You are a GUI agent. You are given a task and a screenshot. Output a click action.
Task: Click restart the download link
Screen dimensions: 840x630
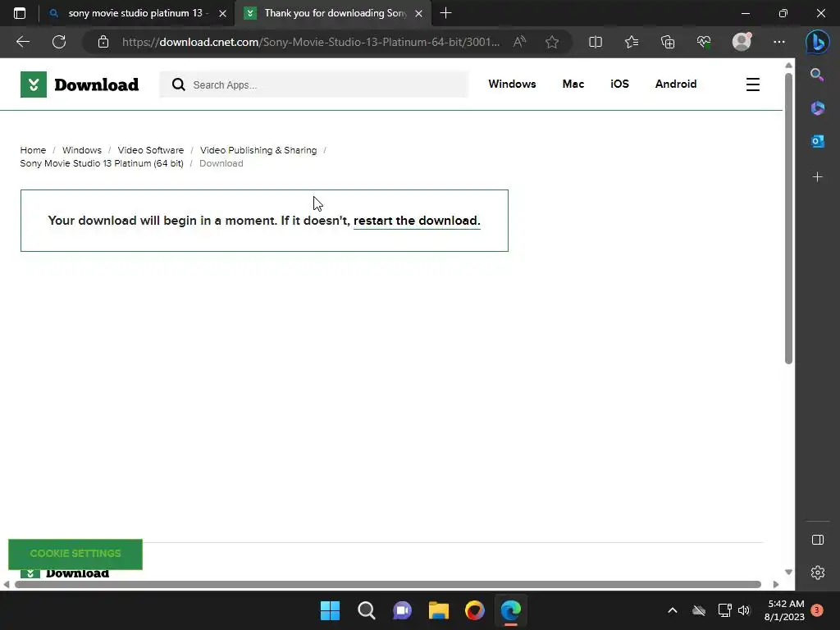click(417, 221)
